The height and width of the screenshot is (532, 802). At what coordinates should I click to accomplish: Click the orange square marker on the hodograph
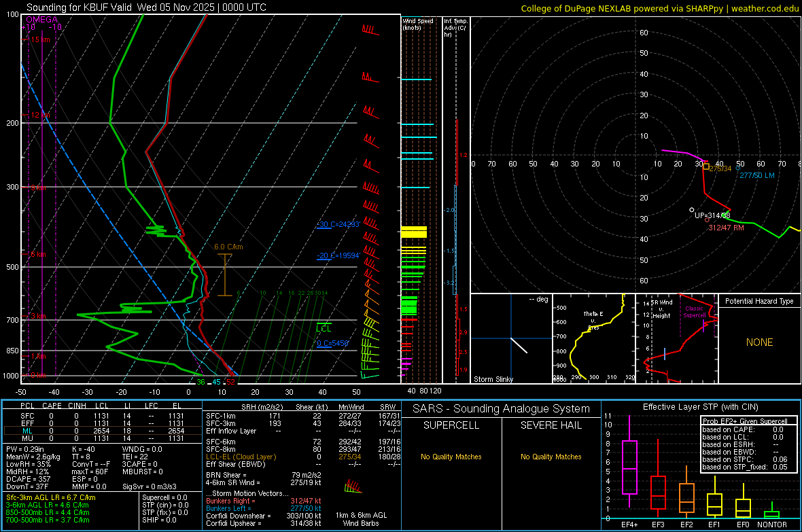pos(706,166)
